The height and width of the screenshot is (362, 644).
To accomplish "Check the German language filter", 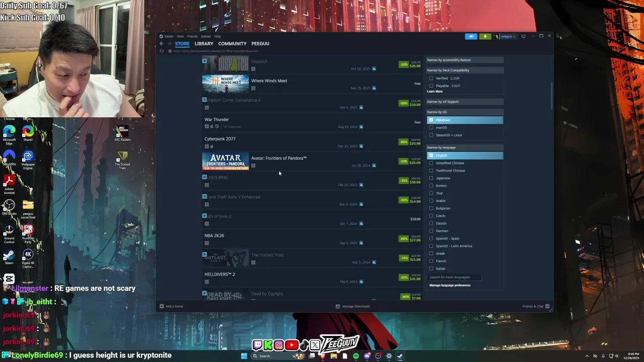I will (x=431, y=231).
